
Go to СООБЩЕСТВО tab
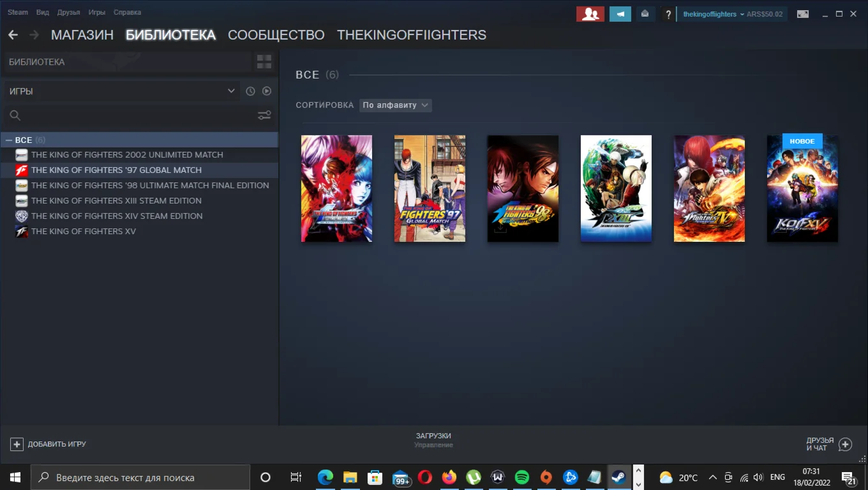(276, 35)
